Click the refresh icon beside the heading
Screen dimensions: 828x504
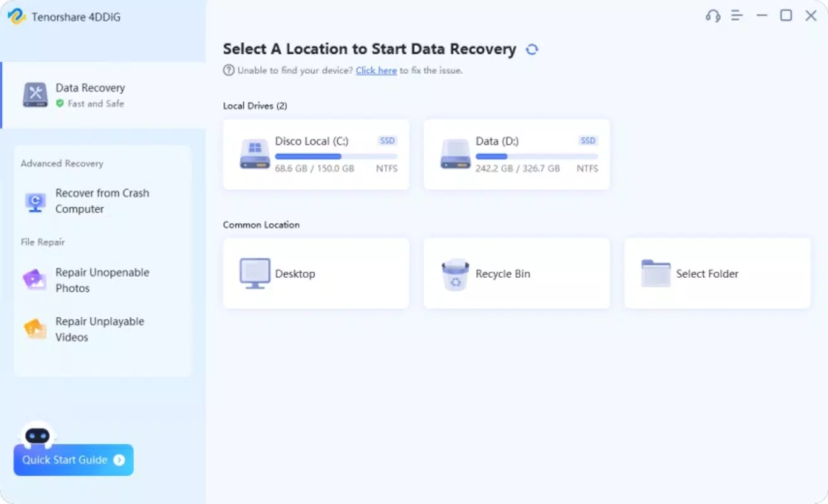(x=532, y=50)
